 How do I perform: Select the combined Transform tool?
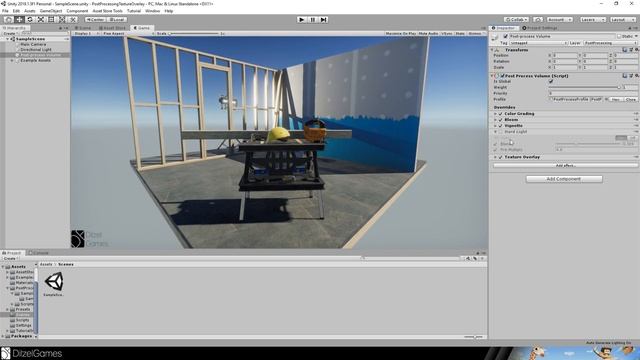62,20
